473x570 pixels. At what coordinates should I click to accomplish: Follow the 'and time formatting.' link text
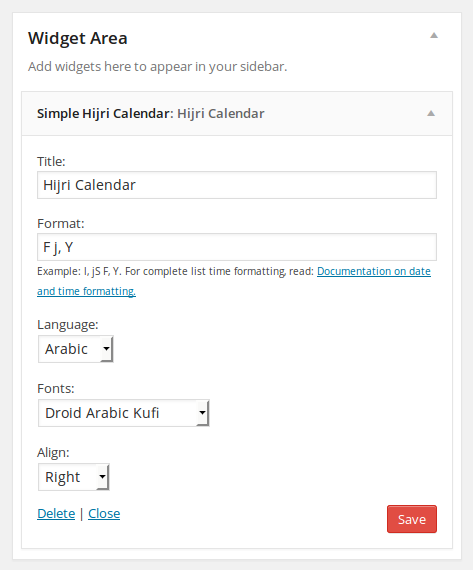(x=87, y=291)
